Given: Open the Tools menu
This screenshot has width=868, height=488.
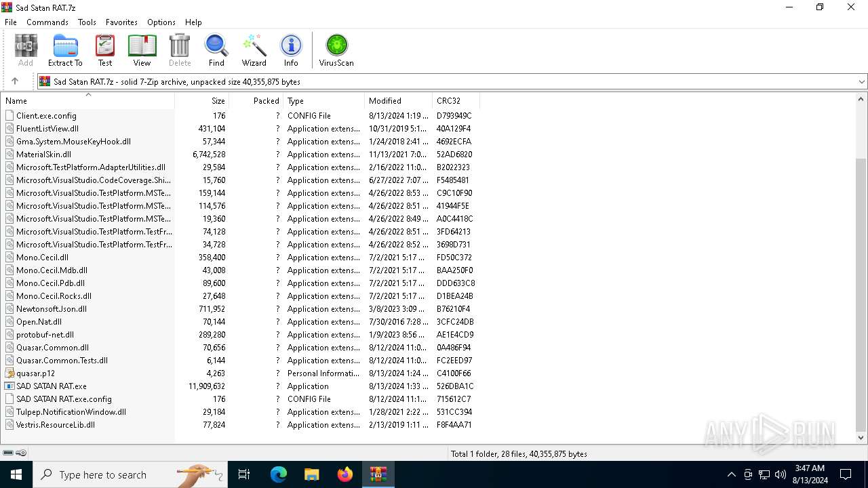Looking at the screenshot, I should click(87, 22).
